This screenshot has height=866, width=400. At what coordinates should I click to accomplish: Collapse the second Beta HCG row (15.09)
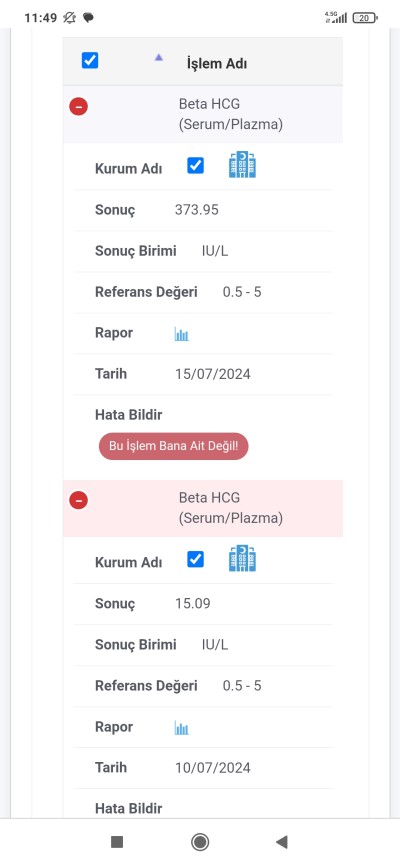78,500
